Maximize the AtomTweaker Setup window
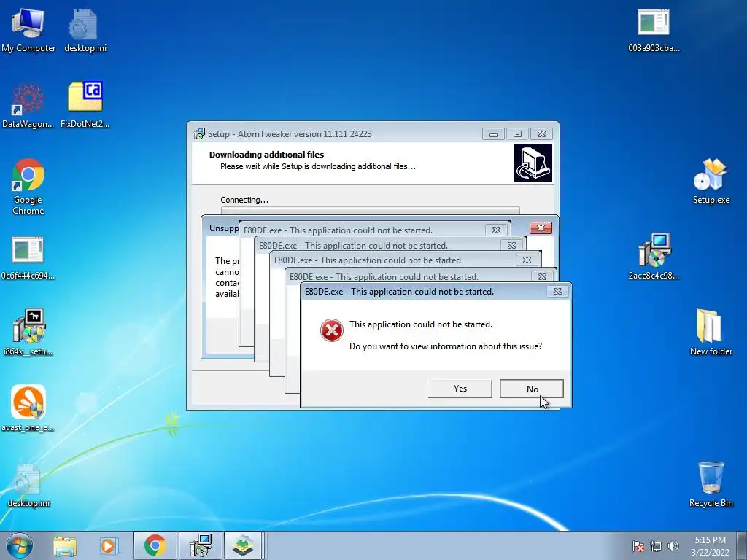The height and width of the screenshot is (560, 747). 517,134
